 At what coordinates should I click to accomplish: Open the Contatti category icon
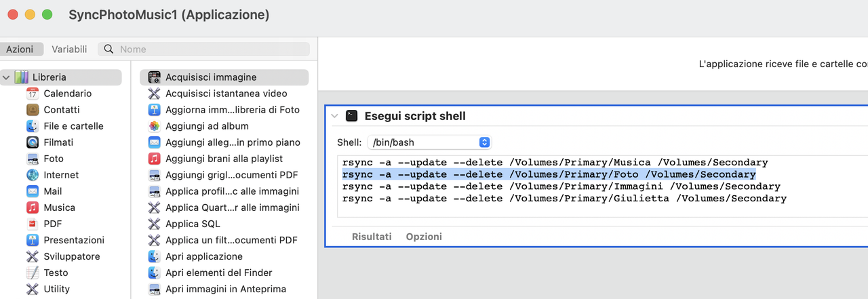(33, 110)
